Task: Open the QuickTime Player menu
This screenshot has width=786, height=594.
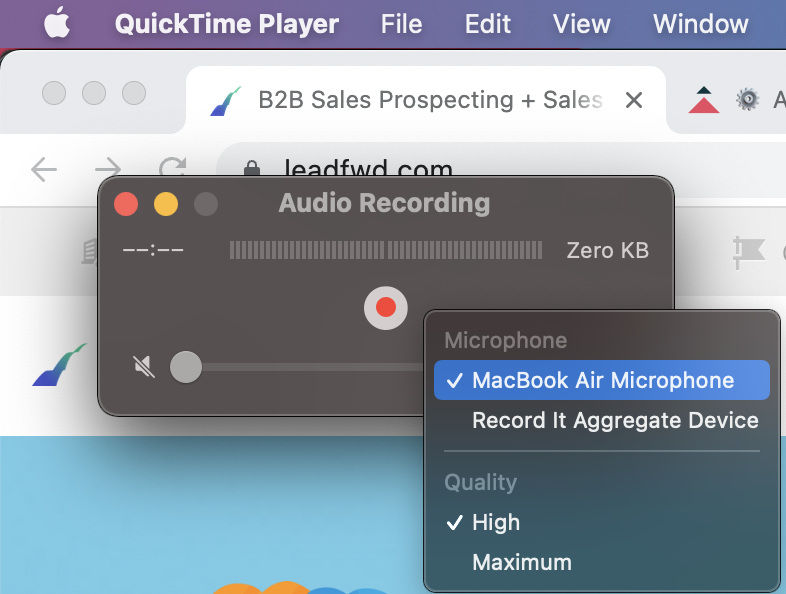Action: 227,24
